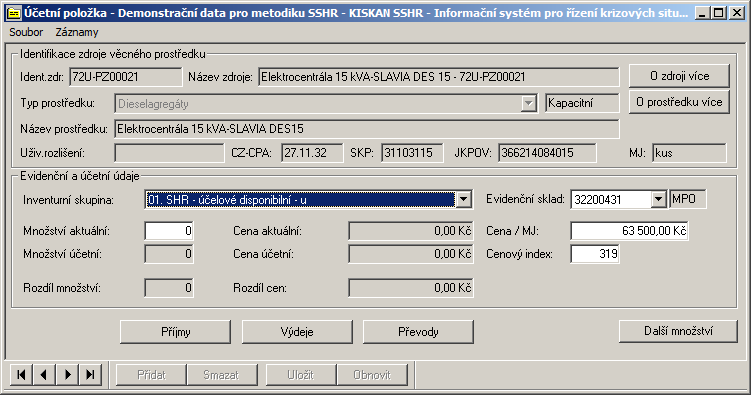751x395 pixels.
Task: Click the Další množství button
Action: coord(678,331)
